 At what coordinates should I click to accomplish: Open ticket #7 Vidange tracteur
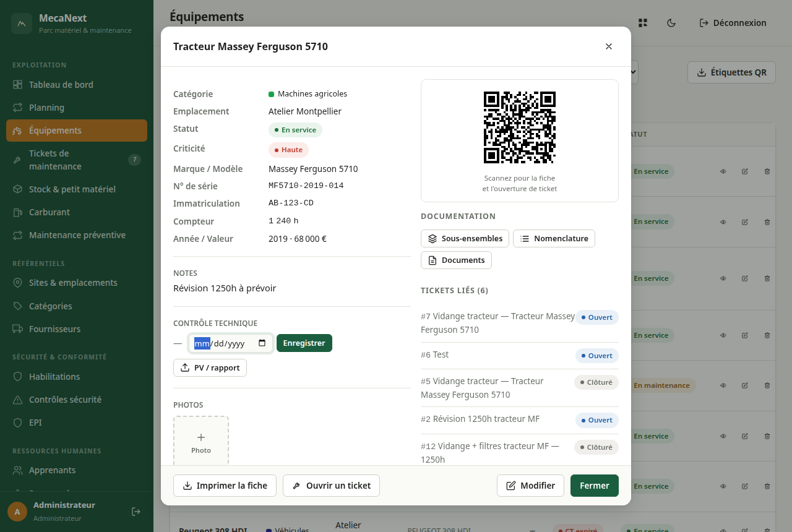520,323
